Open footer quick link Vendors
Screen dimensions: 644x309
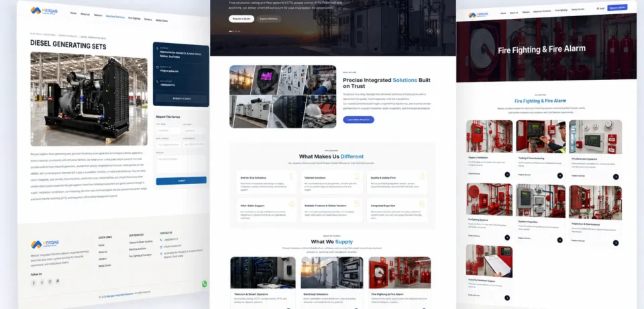[102, 259]
